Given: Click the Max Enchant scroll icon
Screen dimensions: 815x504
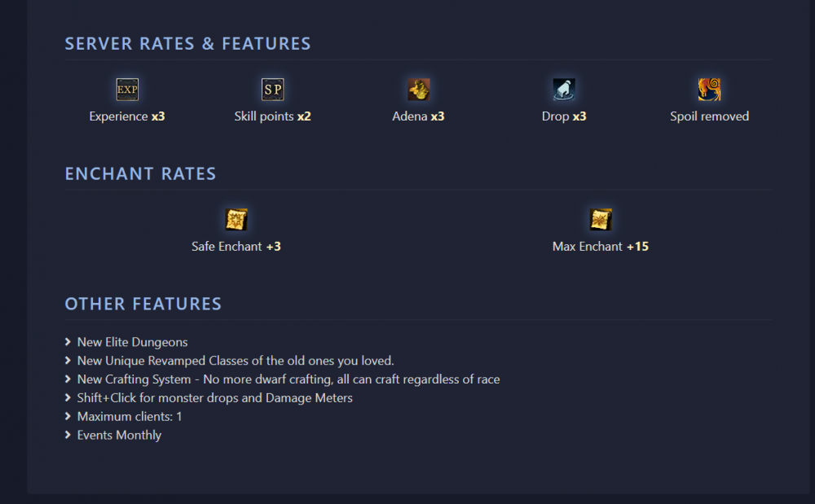Looking at the screenshot, I should click(x=601, y=220).
